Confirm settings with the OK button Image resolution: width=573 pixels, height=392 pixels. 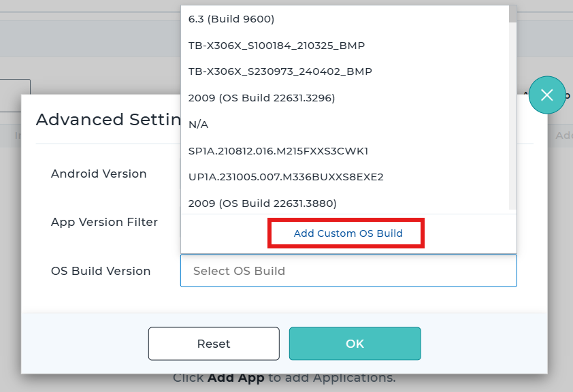click(355, 344)
